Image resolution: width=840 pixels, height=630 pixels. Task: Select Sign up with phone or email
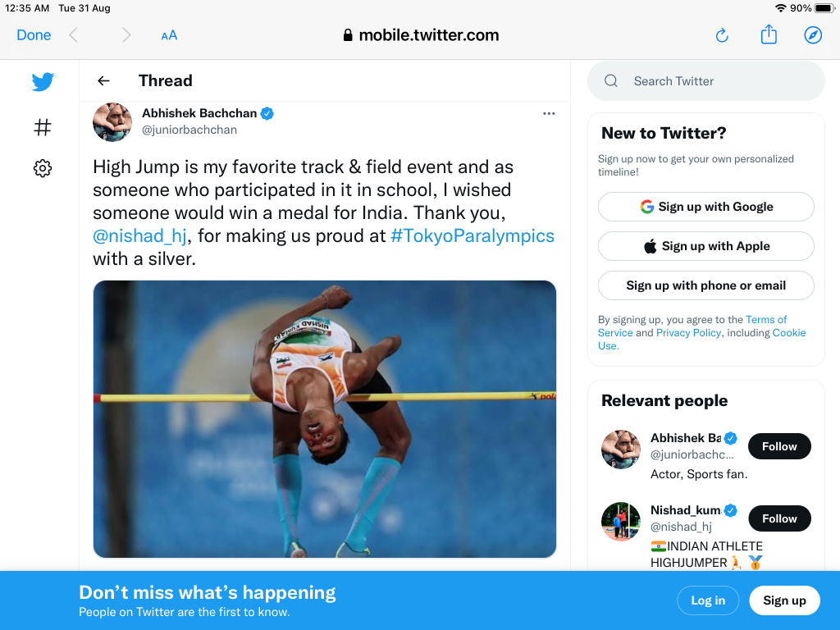point(705,285)
